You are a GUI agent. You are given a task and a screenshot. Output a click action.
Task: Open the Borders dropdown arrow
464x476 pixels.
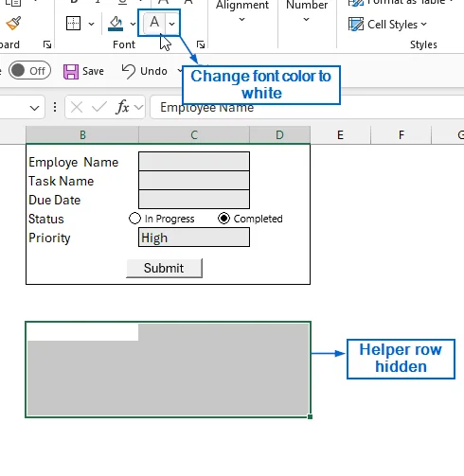[x=91, y=24]
